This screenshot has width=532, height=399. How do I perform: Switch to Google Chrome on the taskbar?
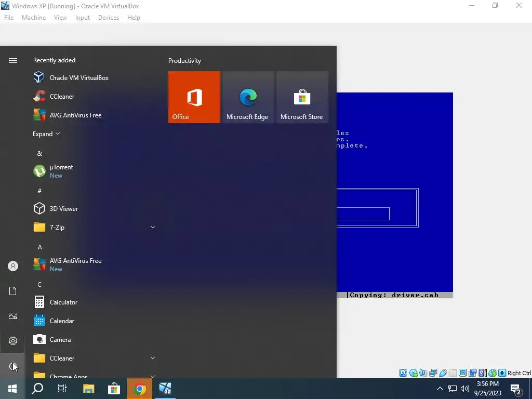pyautogui.click(x=140, y=389)
